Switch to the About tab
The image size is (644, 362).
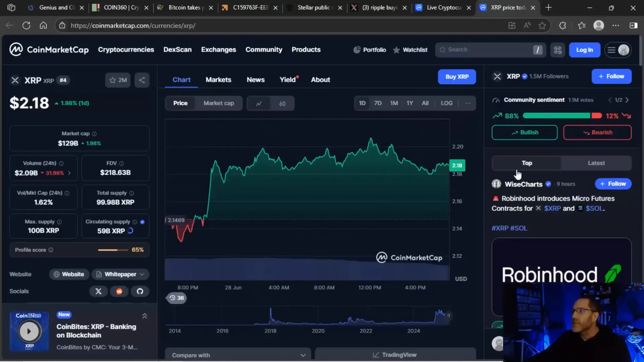(320, 80)
